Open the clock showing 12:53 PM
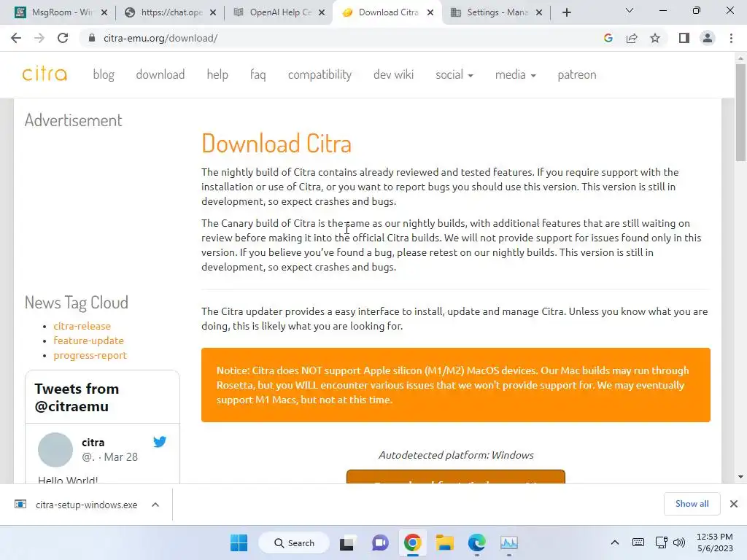The image size is (747, 560). click(x=715, y=542)
